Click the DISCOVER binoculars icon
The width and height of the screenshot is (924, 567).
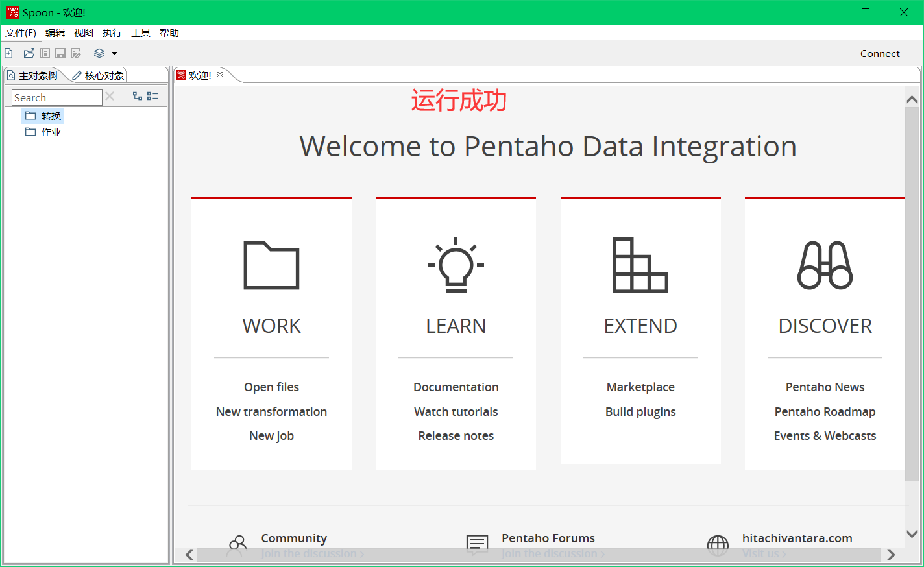pyautogui.click(x=825, y=265)
